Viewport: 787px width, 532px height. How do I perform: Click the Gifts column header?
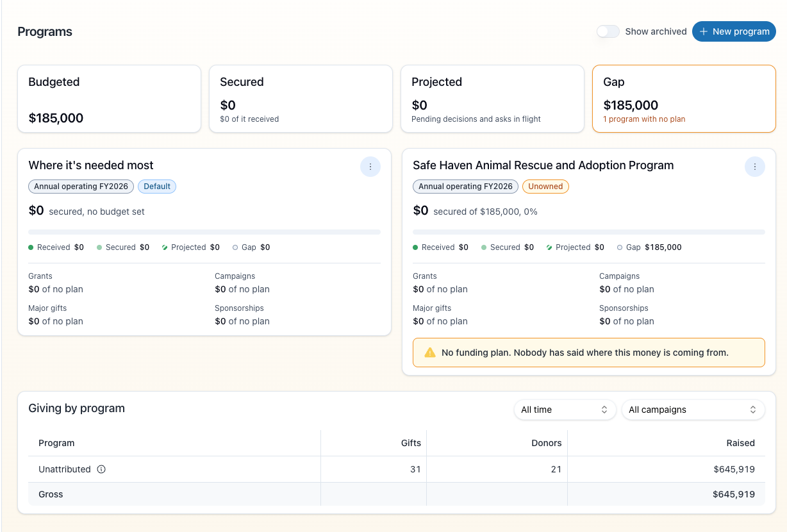pos(411,443)
